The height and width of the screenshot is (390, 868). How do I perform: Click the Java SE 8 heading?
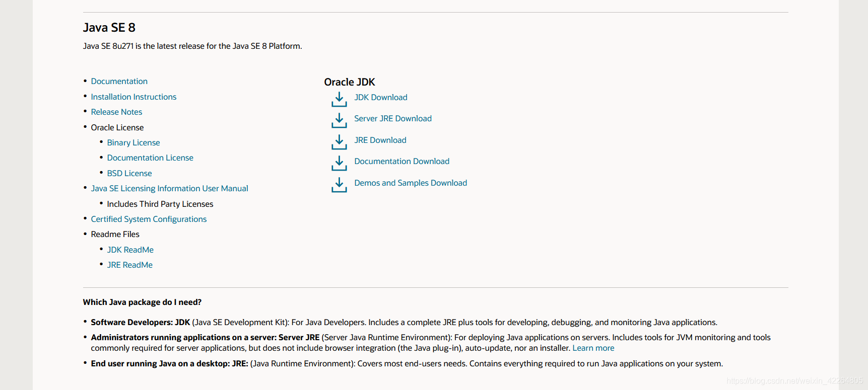(109, 28)
